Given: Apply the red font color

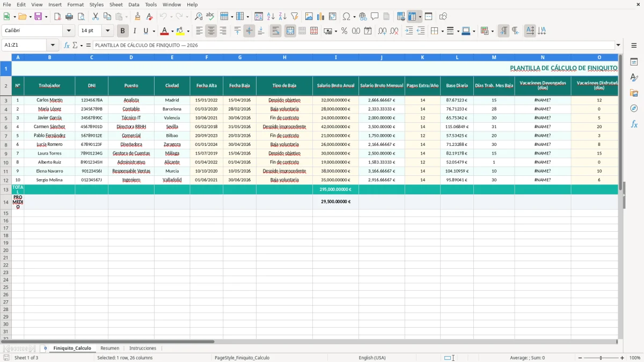Looking at the screenshot, I should click(x=165, y=31).
